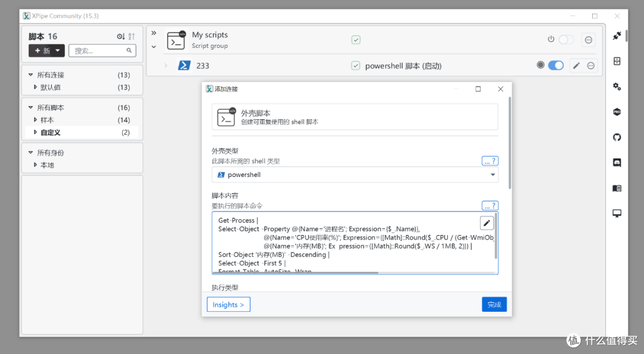Click the Get-Process line in script editor
The height and width of the screenshot is (354, 644).
[238, 221]
